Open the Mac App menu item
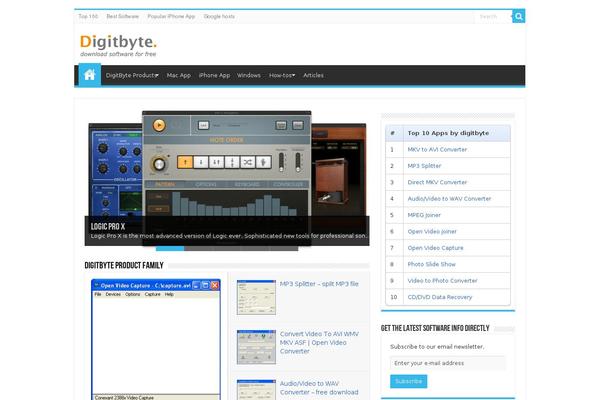The height and width of the screenshot is (400, 600). (x=179, y=75)
